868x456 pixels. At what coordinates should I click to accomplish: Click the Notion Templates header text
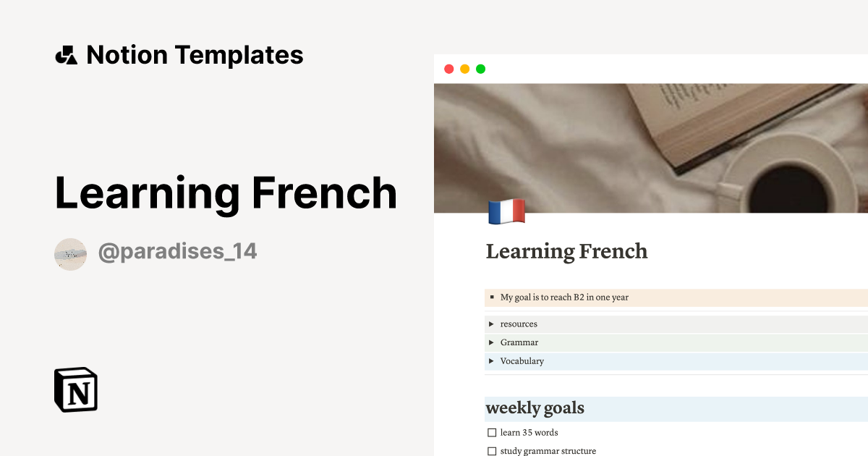tap(195, 54)
